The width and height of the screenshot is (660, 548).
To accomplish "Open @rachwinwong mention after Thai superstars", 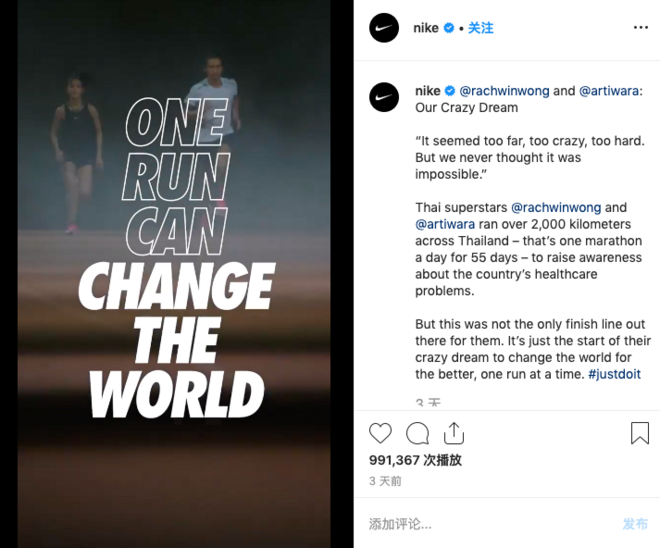I will (556, 207).
